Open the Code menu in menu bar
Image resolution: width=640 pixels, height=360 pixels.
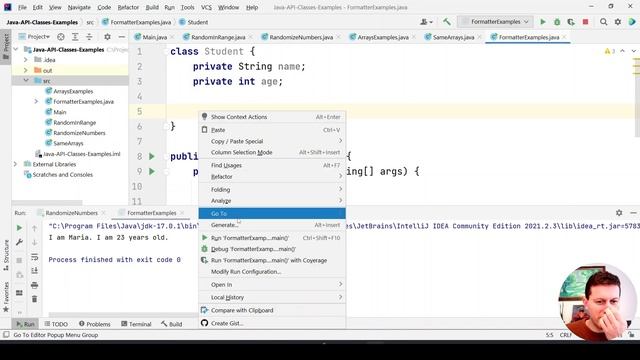tap(104, 7)
